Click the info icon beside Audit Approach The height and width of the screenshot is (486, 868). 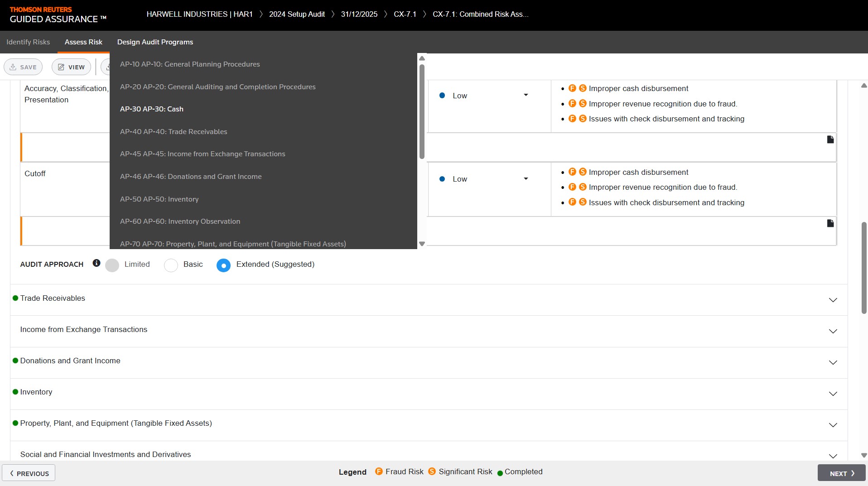coord(96,263)
